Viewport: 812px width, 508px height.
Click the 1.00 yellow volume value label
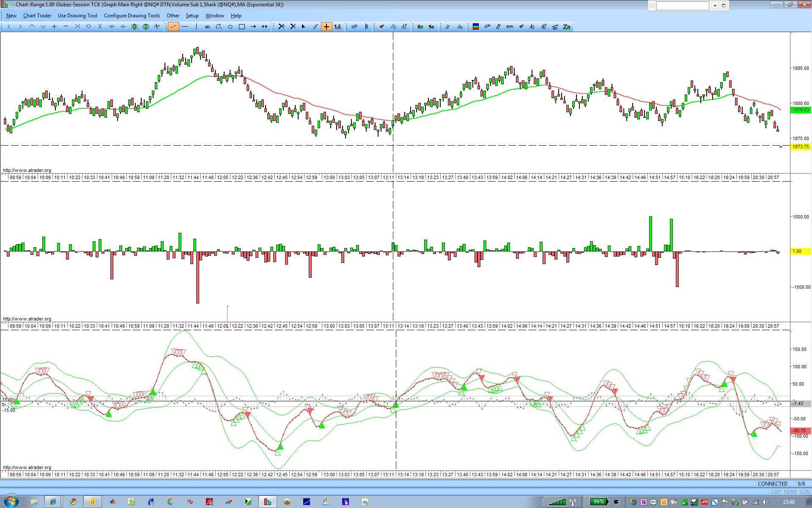(801, 251)
